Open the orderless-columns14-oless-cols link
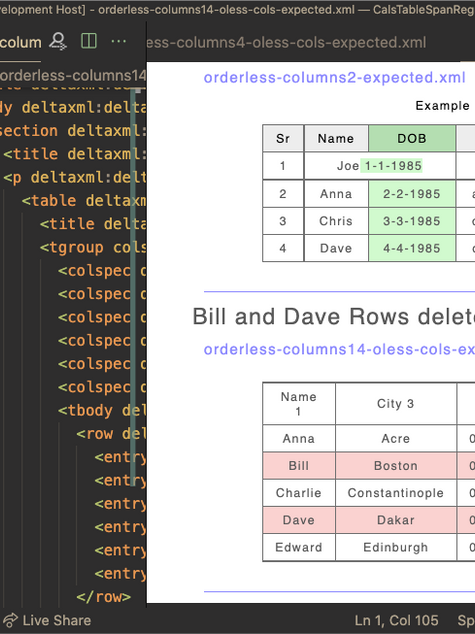Screen dimensions: 475x634 [339, 349]
